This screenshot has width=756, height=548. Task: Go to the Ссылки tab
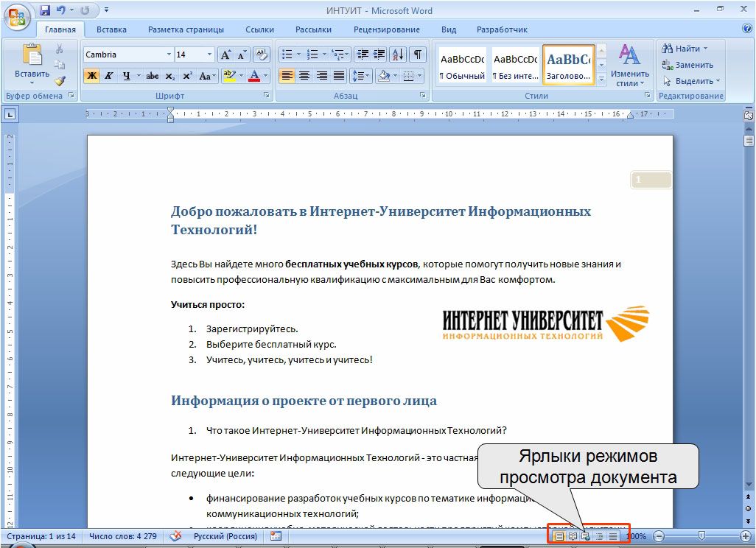click(x=259, y=29)
